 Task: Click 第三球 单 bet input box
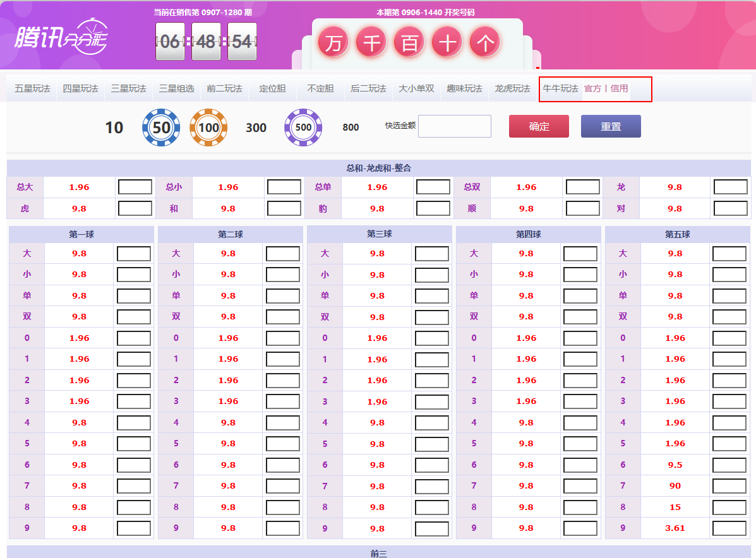[431, 296]
